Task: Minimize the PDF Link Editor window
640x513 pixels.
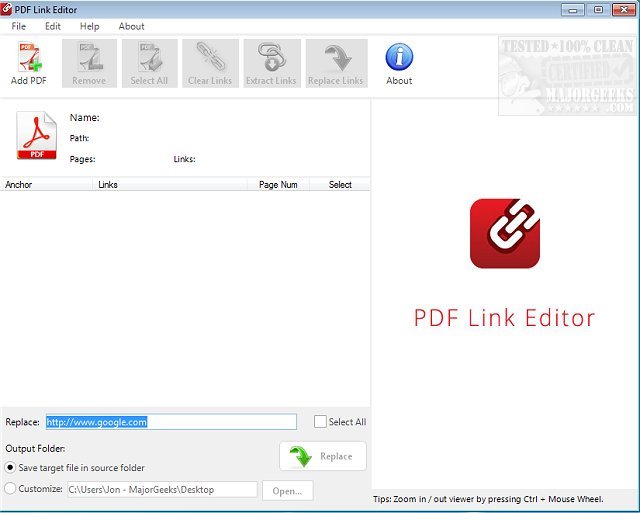Action: pos(573,9)
